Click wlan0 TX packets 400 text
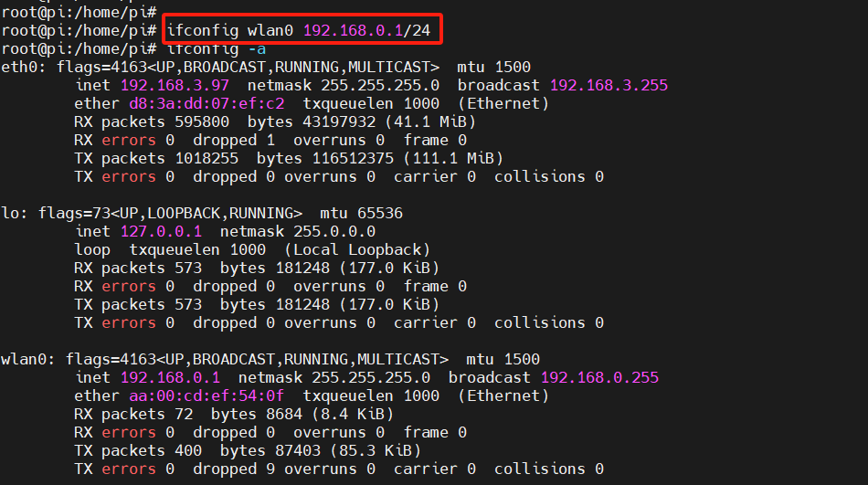This screenshot has height=485, width=868. [138, 450]
